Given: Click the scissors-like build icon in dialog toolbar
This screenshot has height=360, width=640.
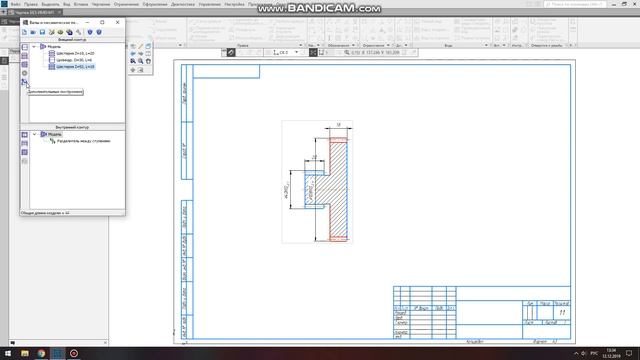Looking at the screenshot, I should pos(51,32).
